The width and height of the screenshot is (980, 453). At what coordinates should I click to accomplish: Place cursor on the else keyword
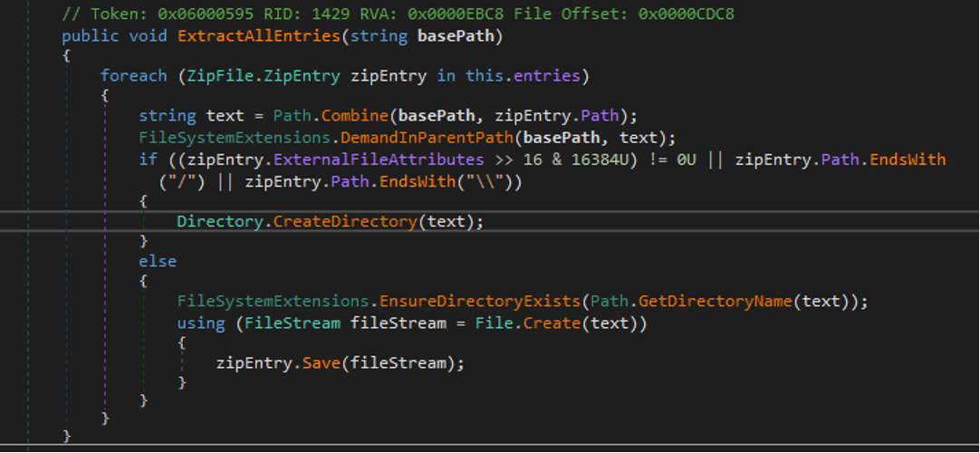click(158, 261)
